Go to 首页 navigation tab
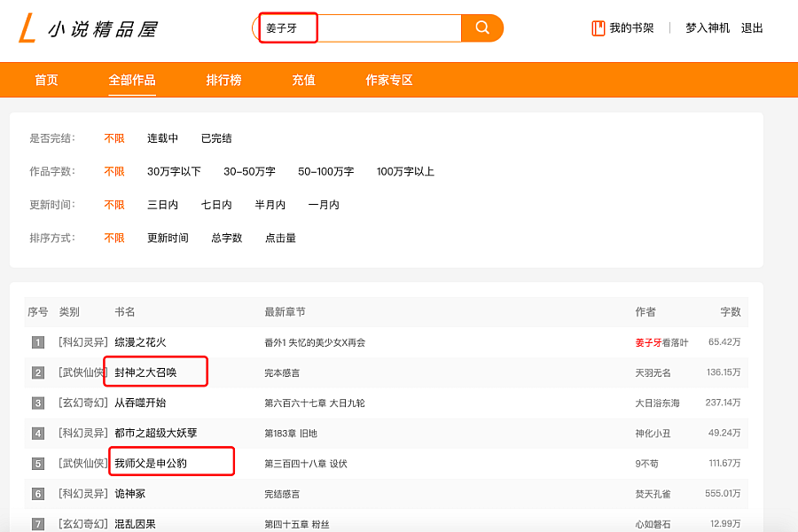Viewport: 798px width, 532px height. [x=46, y=80]
